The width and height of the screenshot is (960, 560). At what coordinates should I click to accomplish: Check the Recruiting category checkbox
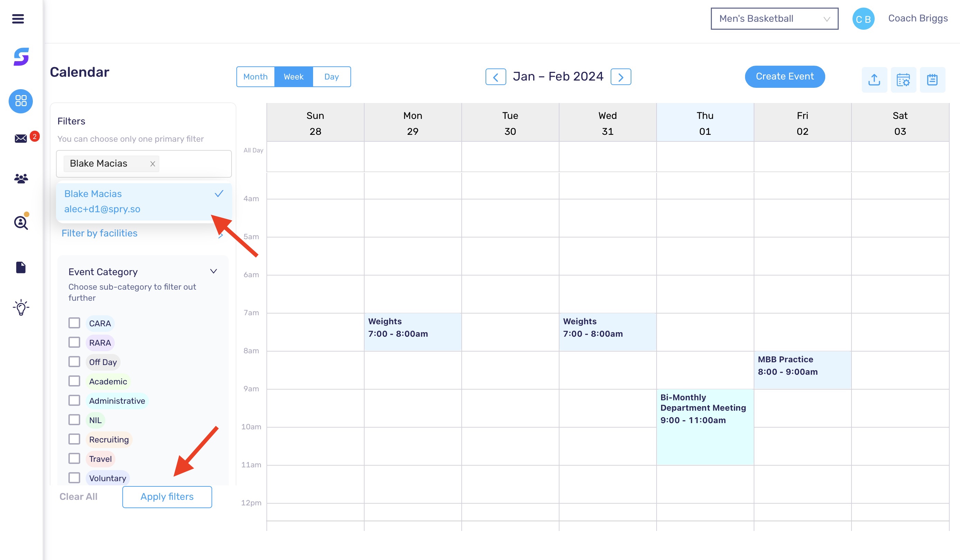[74, 439]
